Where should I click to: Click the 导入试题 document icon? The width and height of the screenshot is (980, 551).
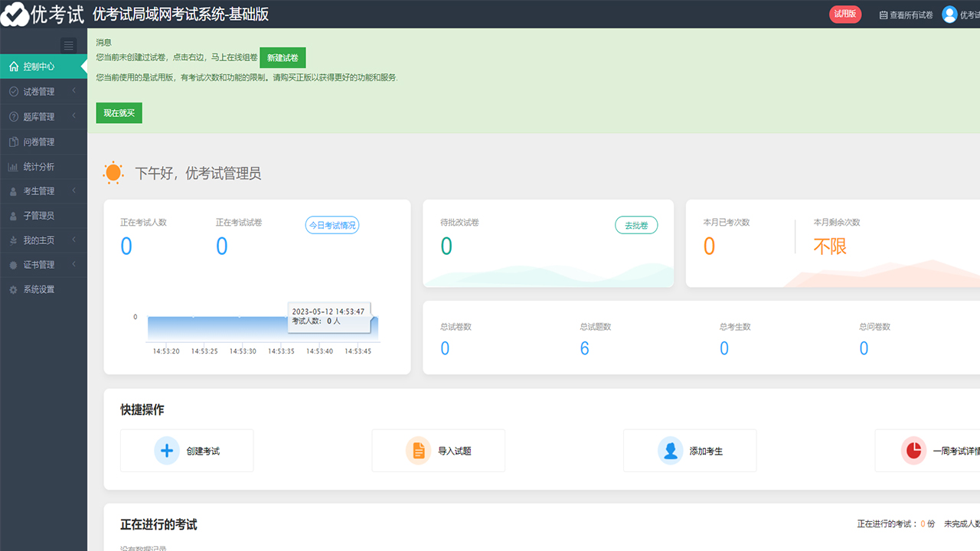pyautogui.click(x=418, y=450)
